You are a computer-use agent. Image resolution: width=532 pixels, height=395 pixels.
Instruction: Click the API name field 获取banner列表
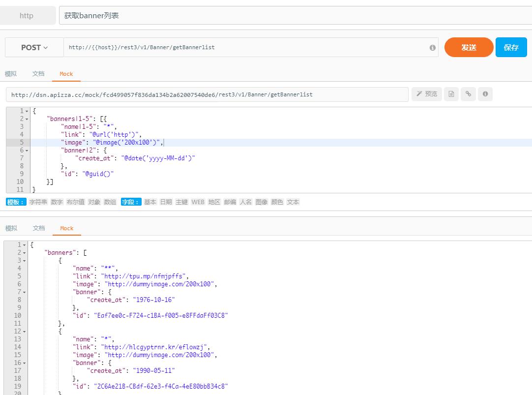tap(295, 15)
